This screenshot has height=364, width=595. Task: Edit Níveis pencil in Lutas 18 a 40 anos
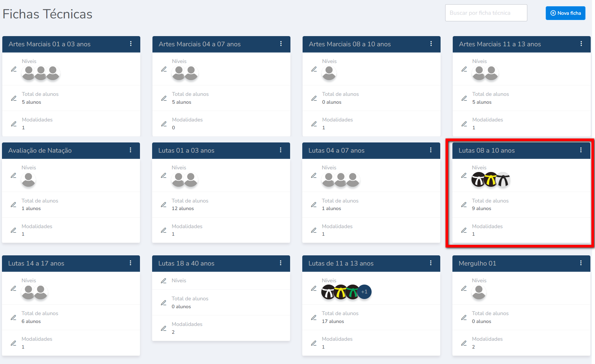(164, 281)
